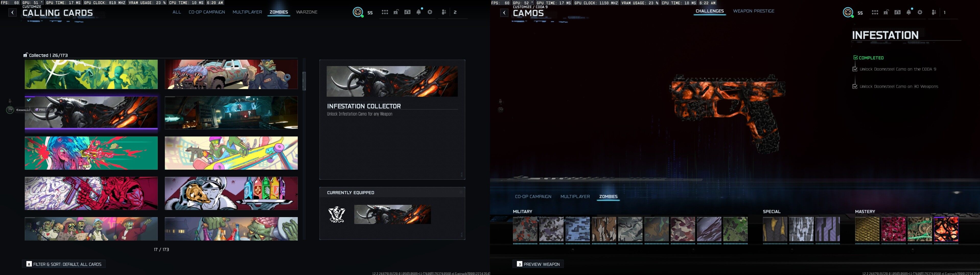980x275 pixels.
Task: Select the blue-haired zombie splatter calling card
Action: pyautogui.click(x=91, y=153)
